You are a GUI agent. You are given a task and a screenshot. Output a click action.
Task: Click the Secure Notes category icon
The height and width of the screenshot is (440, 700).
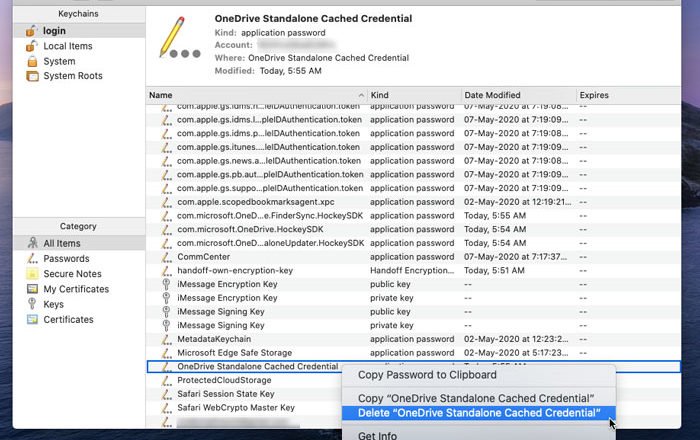click(32, 274)
